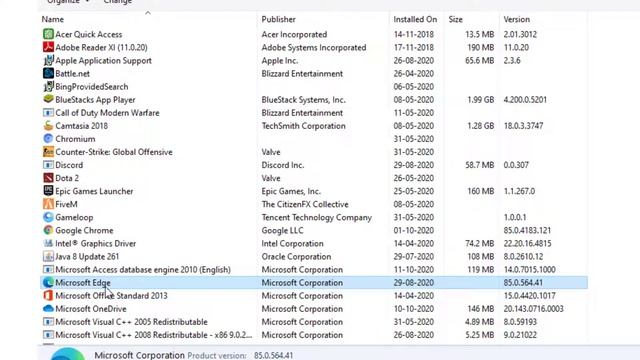Click the Google LLC publisher cell
This screenshot has height=360, width=640.
[x=282, y=230]
